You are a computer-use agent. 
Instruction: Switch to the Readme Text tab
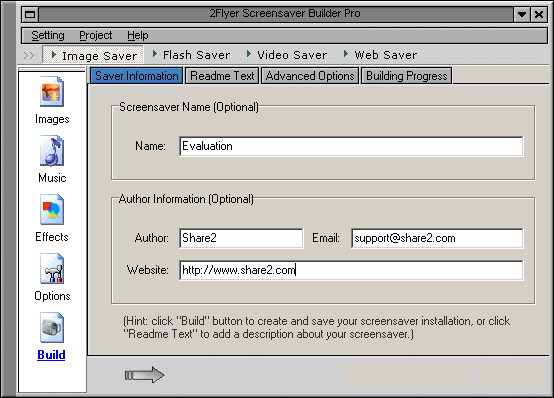click(x=222, y=76)
